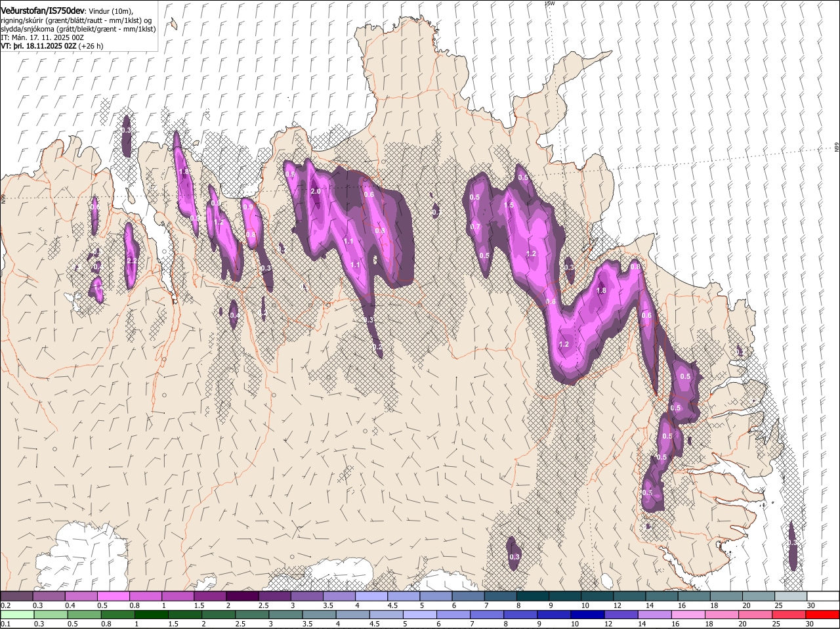Click the 0.4 snowfall value on the map
Screen dimensions: 840x629
(x=234, y=315)
